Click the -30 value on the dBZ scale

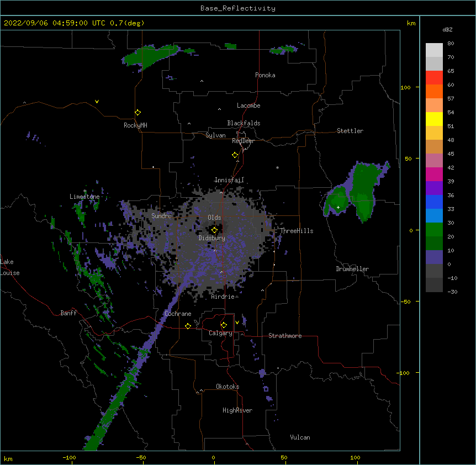pyautogui.click(x=452, y=292)
